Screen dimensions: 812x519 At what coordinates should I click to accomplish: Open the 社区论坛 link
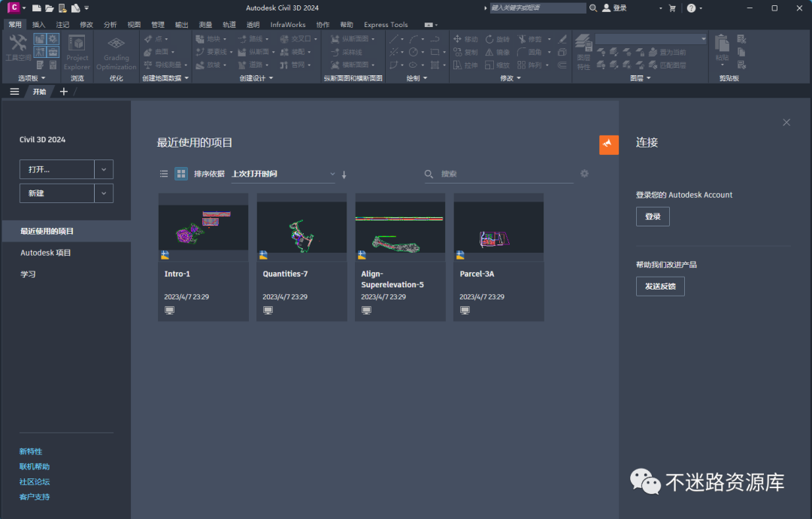(35, 481)
